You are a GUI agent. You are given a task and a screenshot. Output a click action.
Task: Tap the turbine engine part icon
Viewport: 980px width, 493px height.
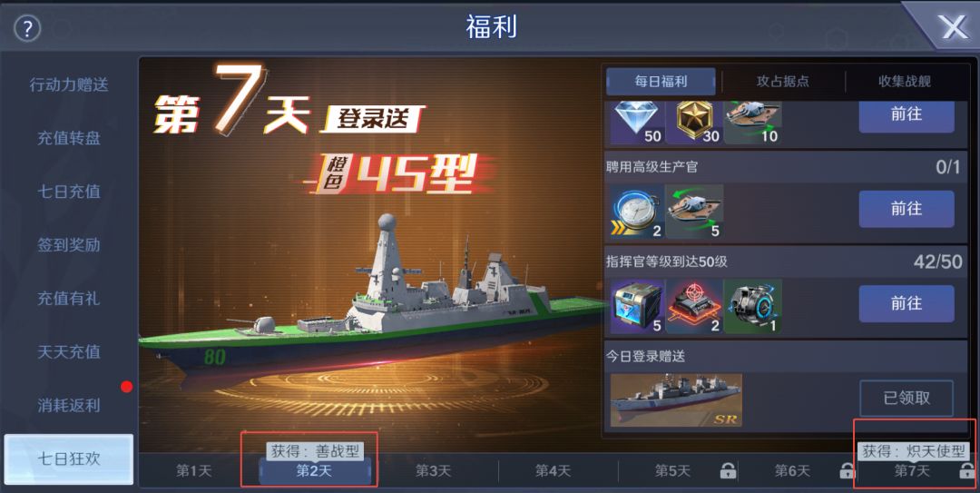(x=752, y=307)
